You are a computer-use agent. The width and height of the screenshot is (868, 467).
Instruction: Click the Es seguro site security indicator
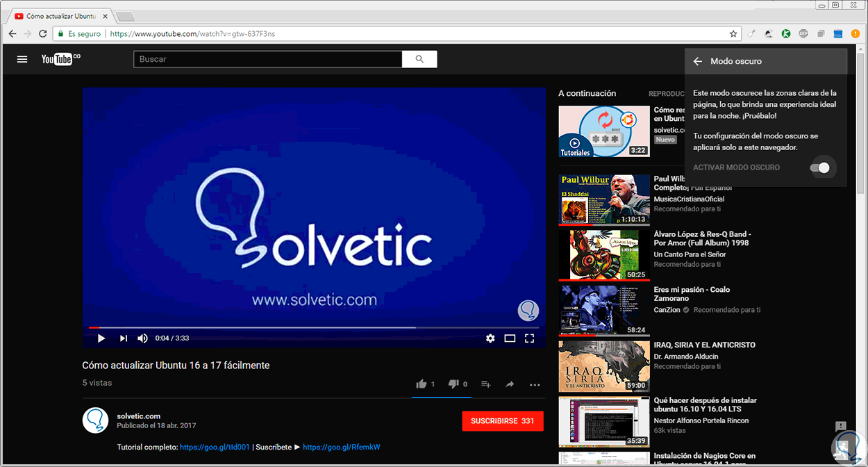79,33
